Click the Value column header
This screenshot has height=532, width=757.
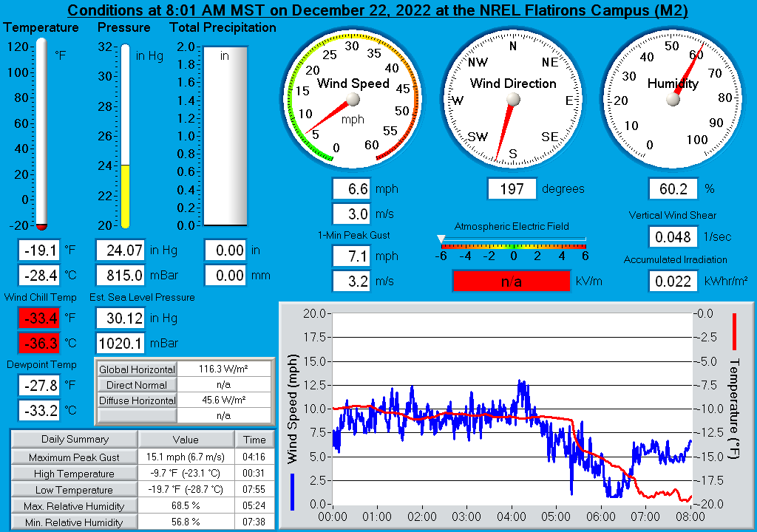[186, 440]
